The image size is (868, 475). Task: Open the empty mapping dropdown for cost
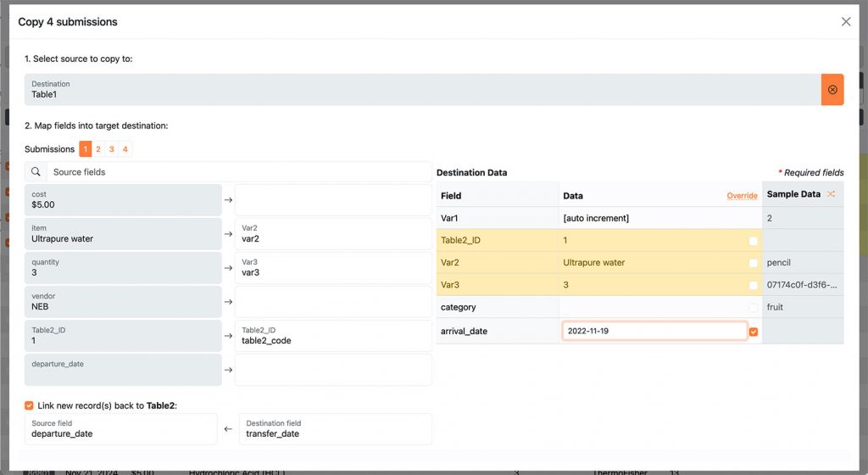coord(333,200)
